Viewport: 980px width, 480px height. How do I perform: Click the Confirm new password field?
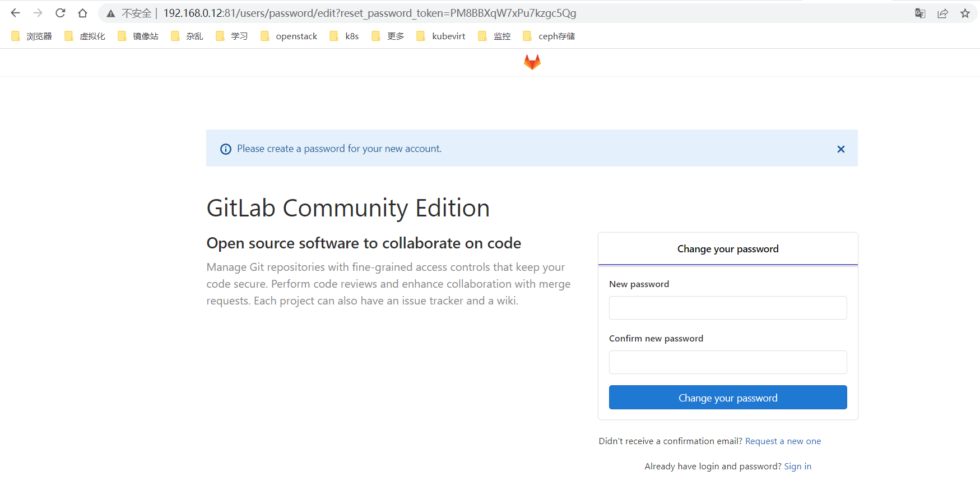click(727, 362)
